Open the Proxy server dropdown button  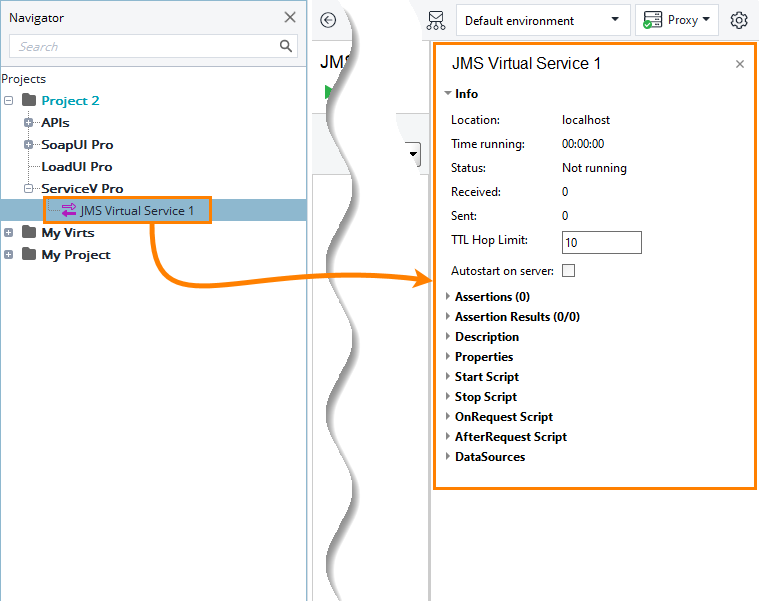click(x=676, y=20)
